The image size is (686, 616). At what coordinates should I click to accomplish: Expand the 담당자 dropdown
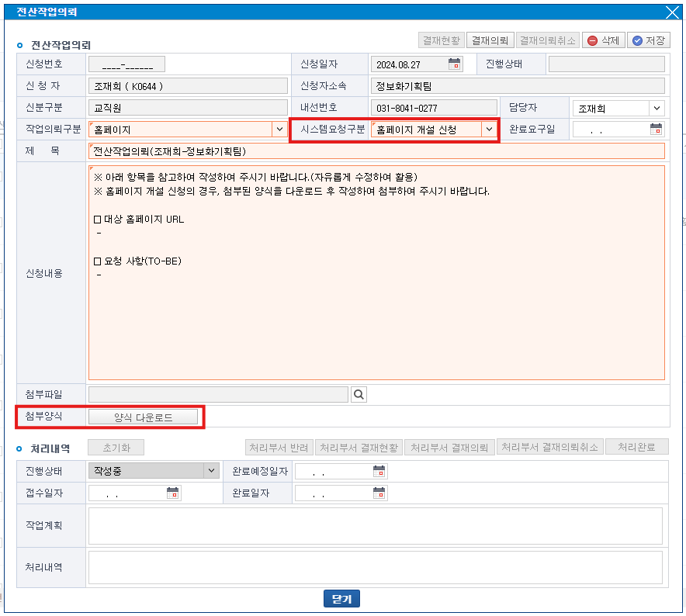point(657,108)
